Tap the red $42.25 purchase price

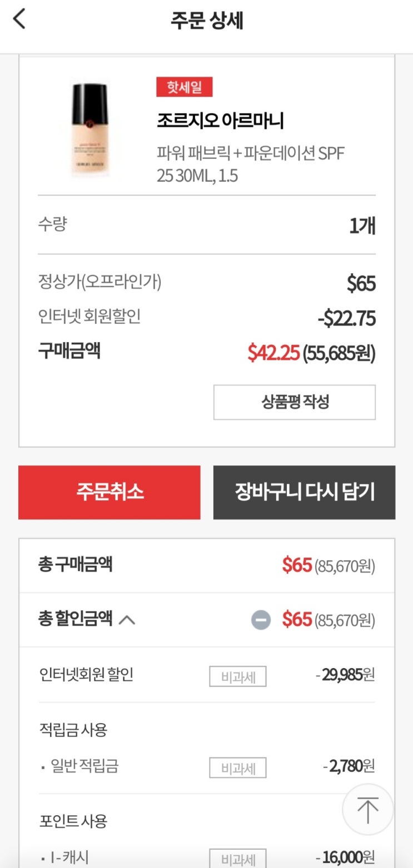click(273, 353)
